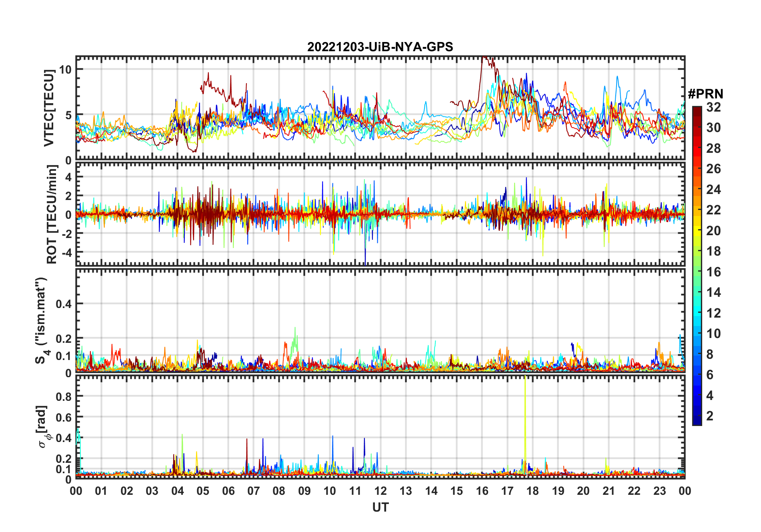Click the "21" hour tick on UT axis
The width and height of the screenshot is (761, 532).
click(x=609, y=491)
